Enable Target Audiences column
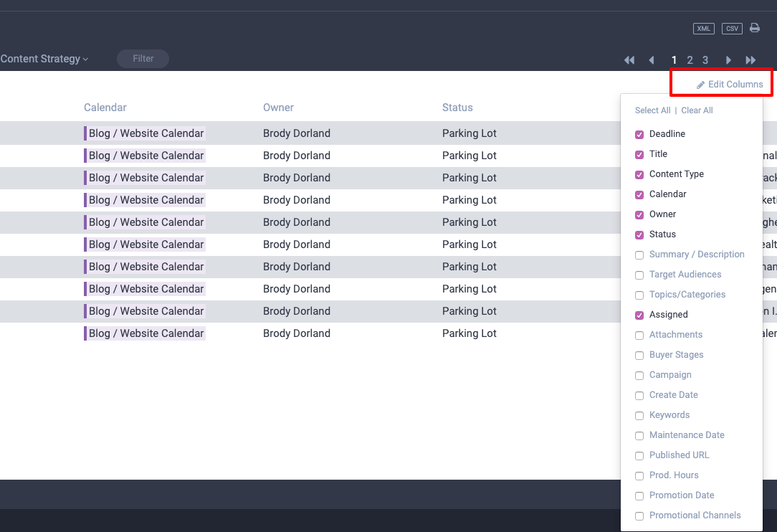The image size is (777, 532). (x=639, y=275)
